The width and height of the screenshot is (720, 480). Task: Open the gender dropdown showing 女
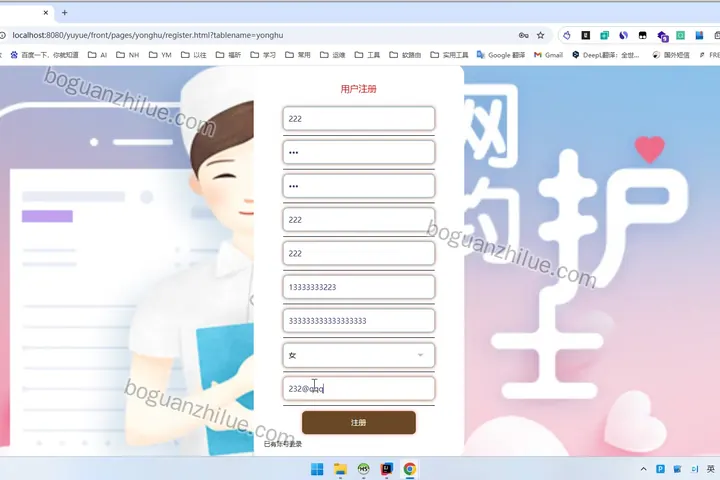359,355
